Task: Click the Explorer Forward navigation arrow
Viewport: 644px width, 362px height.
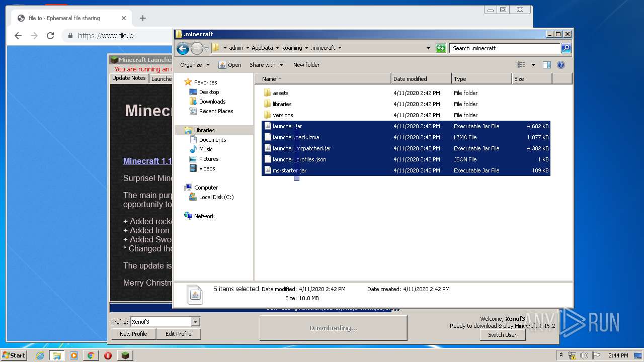Action: pos(197,48)
